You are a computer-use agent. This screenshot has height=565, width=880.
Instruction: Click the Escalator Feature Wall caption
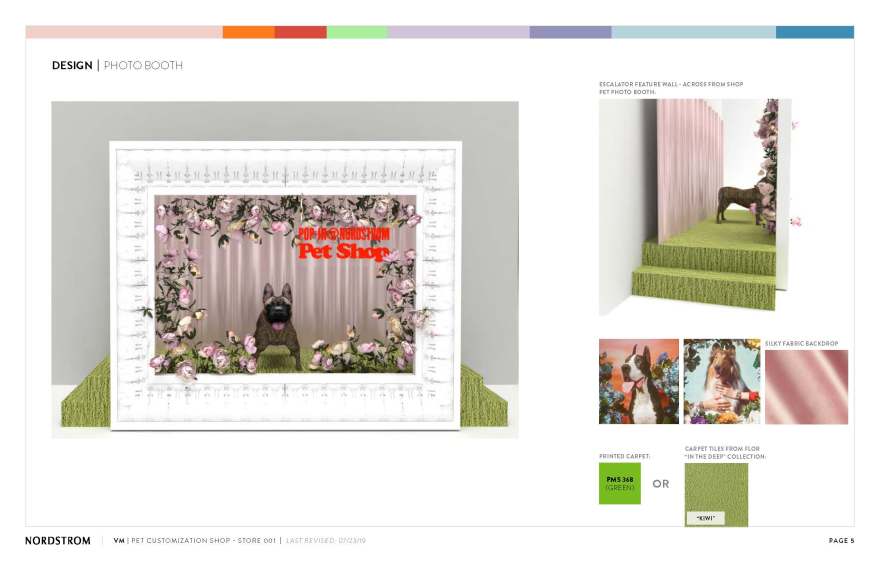pyautogui.click(x=670, y=84)
